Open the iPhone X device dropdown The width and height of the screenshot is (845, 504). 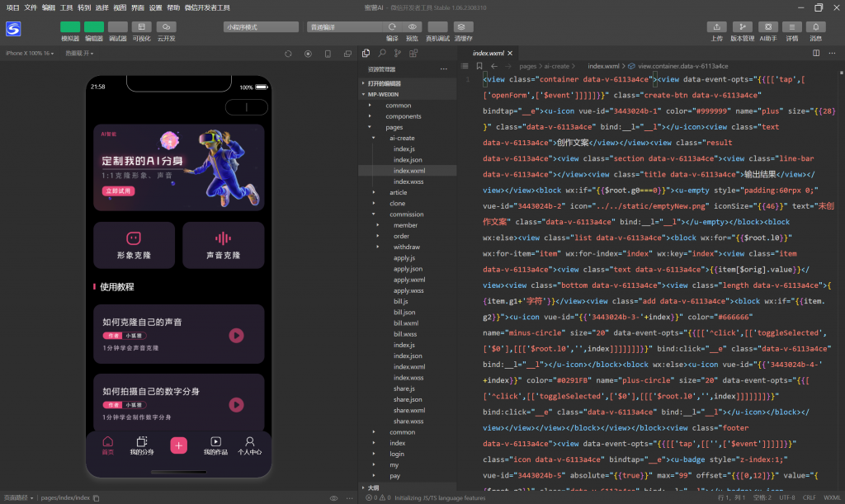pos(30,54)
